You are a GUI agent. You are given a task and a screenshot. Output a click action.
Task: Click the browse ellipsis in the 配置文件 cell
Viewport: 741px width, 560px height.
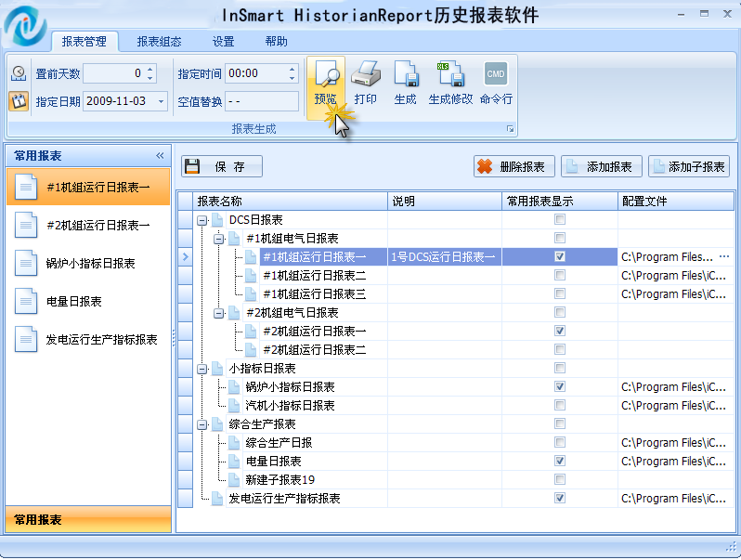coord(724,256)
